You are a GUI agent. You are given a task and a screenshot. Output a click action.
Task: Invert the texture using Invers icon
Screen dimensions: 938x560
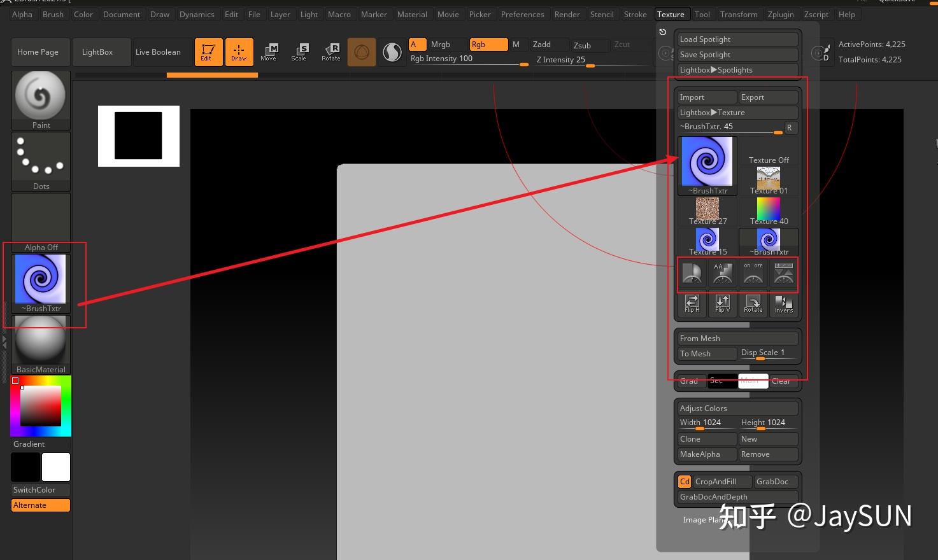tap(784, 304)
